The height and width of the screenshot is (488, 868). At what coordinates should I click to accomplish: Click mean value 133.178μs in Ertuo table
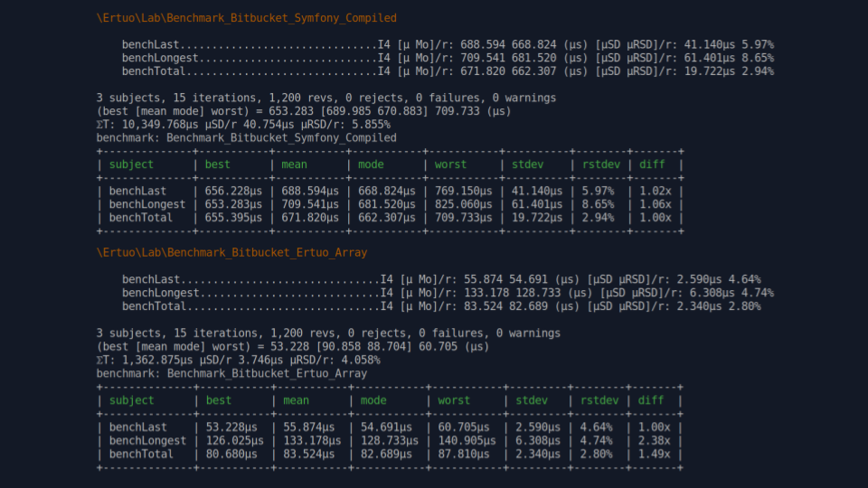[x=312, y=440]
